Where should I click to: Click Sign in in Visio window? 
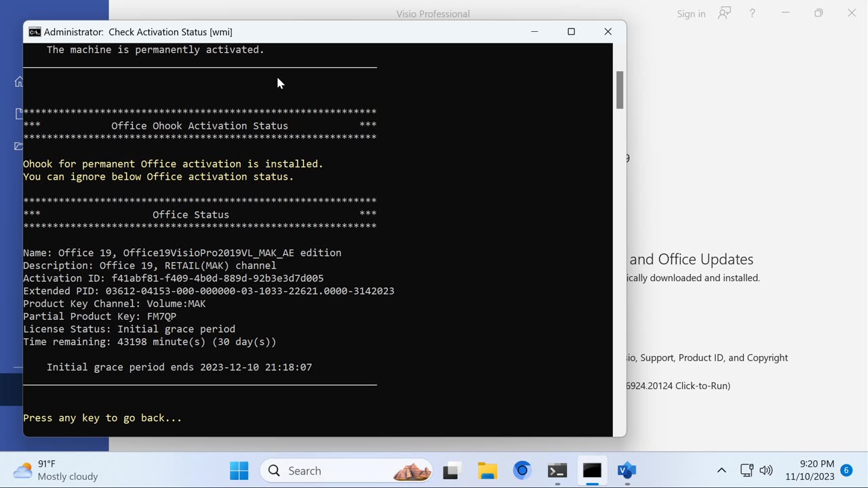click(691, 14)
